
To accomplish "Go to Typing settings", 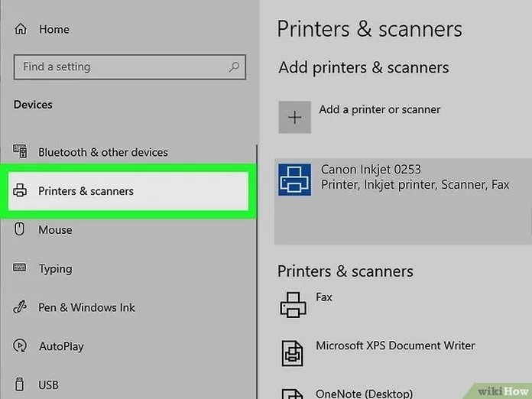I will tap(55, 268).
